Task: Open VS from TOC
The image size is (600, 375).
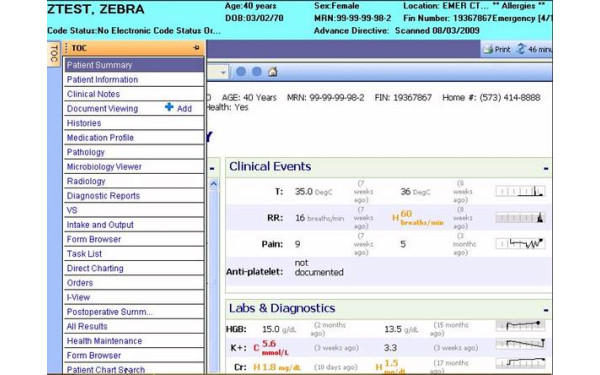Action: [134, 210]
